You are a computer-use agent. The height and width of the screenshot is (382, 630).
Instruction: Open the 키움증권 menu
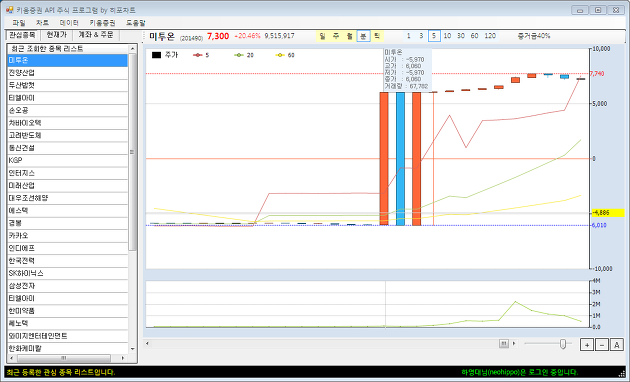[102, 23]
